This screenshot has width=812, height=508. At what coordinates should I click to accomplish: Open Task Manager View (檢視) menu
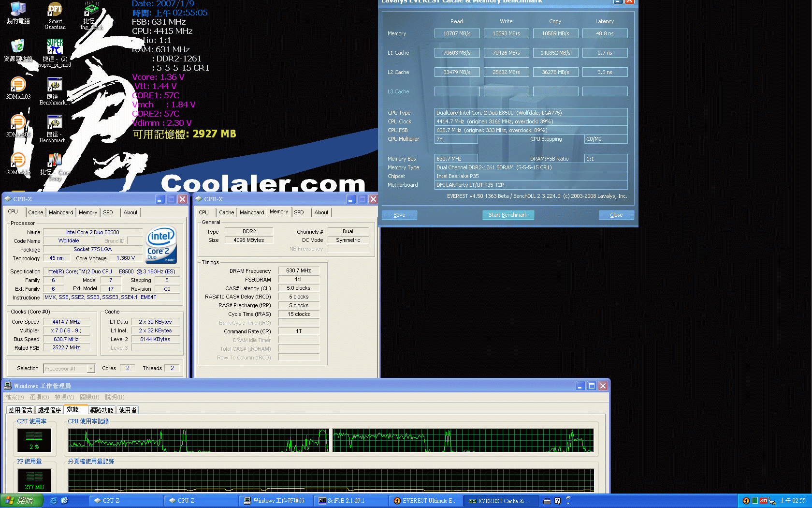point(64,397)
